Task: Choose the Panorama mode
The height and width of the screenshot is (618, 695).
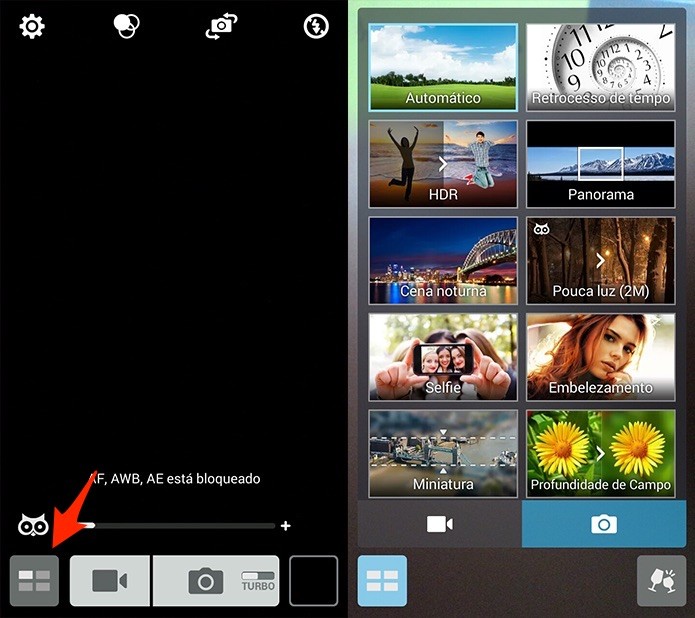Action: click(x=601, y=164)
